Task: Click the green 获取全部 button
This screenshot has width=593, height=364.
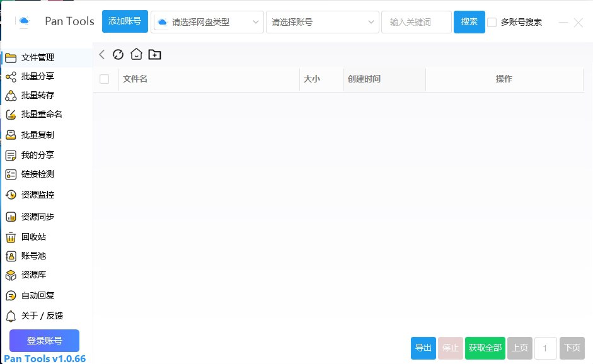Action: click(x=485, y=348)
